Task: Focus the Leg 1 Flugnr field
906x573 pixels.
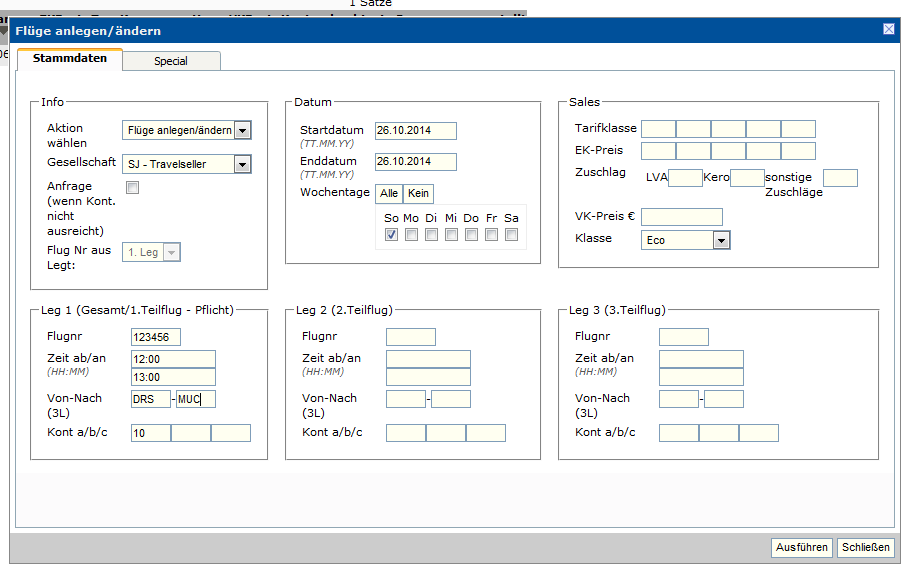Action: tap(155, 337)
